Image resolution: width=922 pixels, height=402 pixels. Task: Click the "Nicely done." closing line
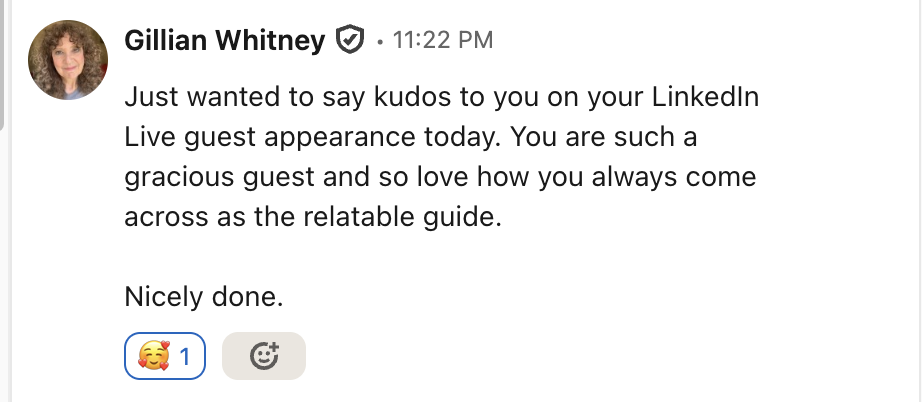[x=204, y=297]
